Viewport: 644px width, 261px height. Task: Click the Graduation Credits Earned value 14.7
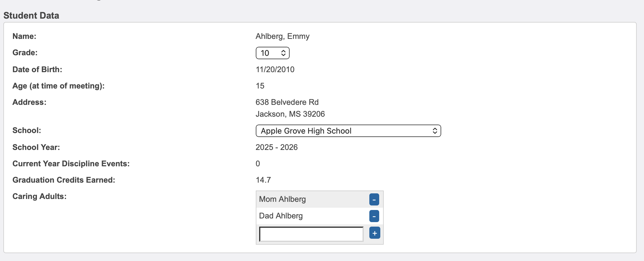tap(263, 180)
